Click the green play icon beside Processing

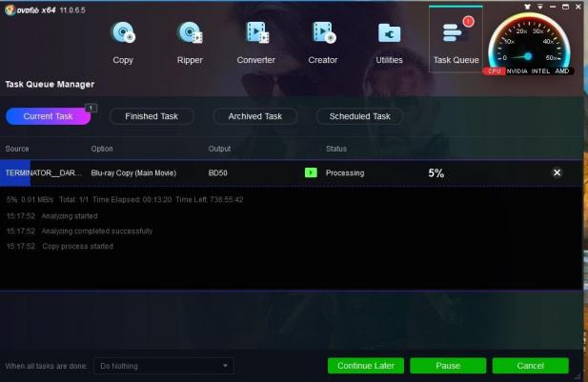(x=311, y=172)
